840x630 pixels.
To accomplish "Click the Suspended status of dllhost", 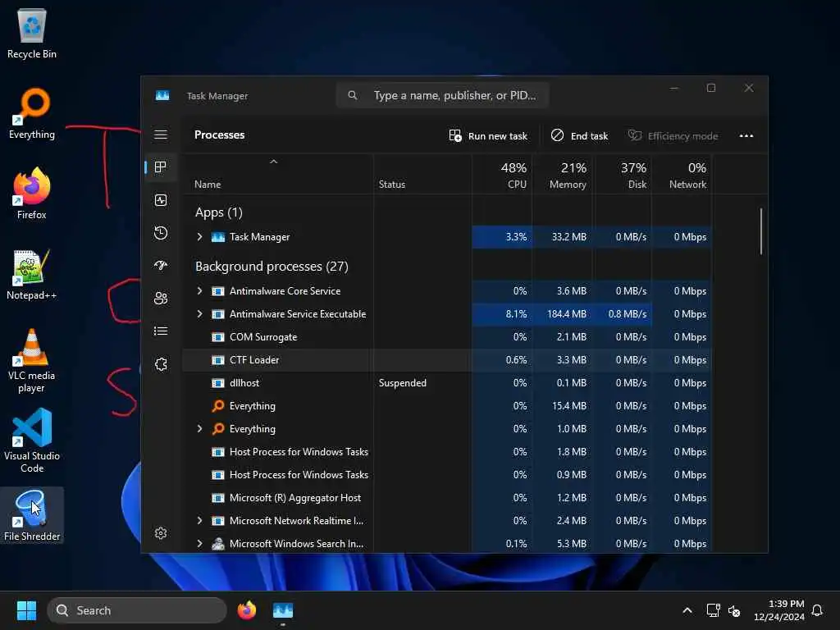I will [x=402, y=383].
